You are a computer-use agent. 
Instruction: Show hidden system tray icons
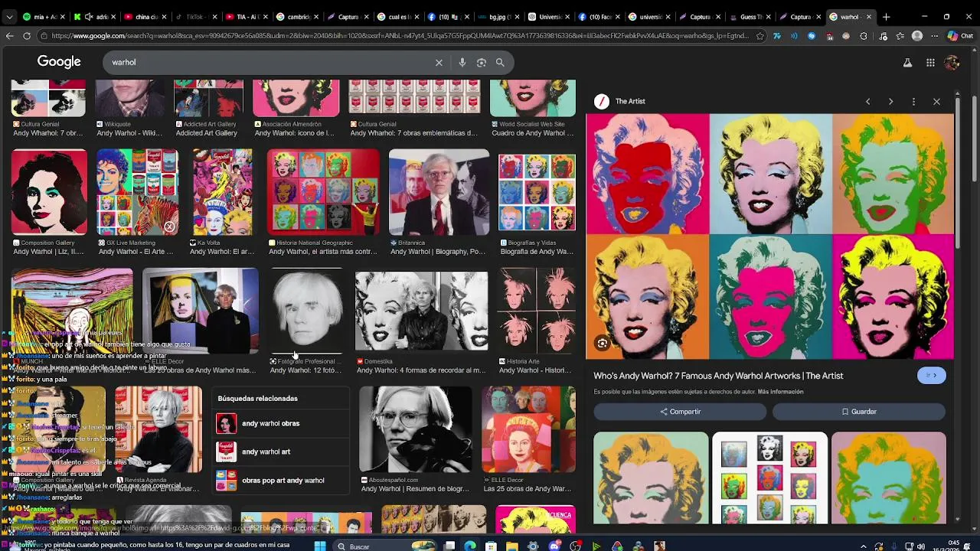864,546
